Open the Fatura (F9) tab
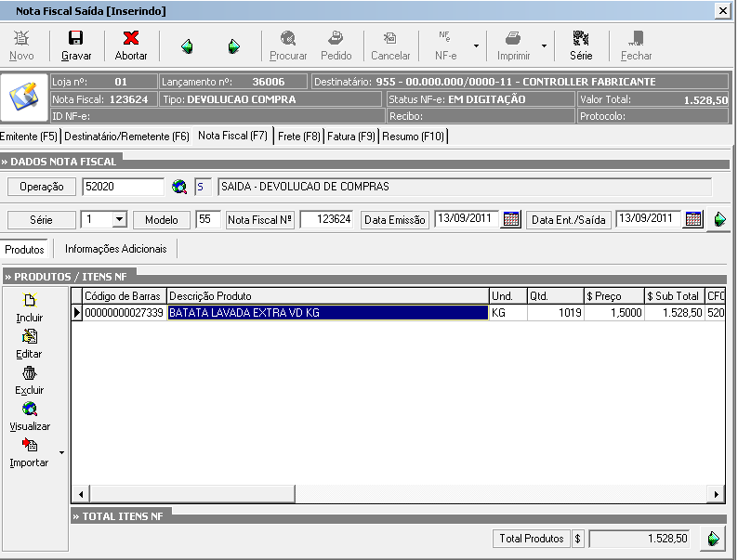This screenshot has width=738, height=560. pyautogui.click(x=351, y=137)
